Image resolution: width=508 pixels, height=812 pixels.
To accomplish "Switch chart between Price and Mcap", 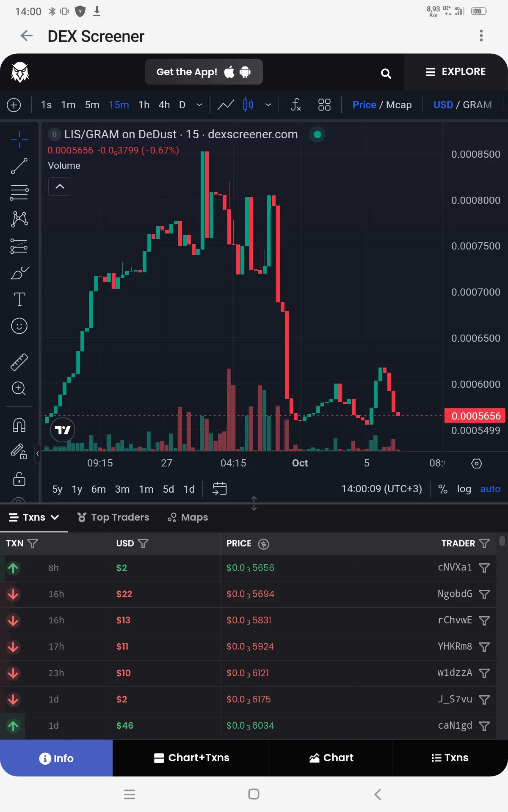I will click(382, 105).
